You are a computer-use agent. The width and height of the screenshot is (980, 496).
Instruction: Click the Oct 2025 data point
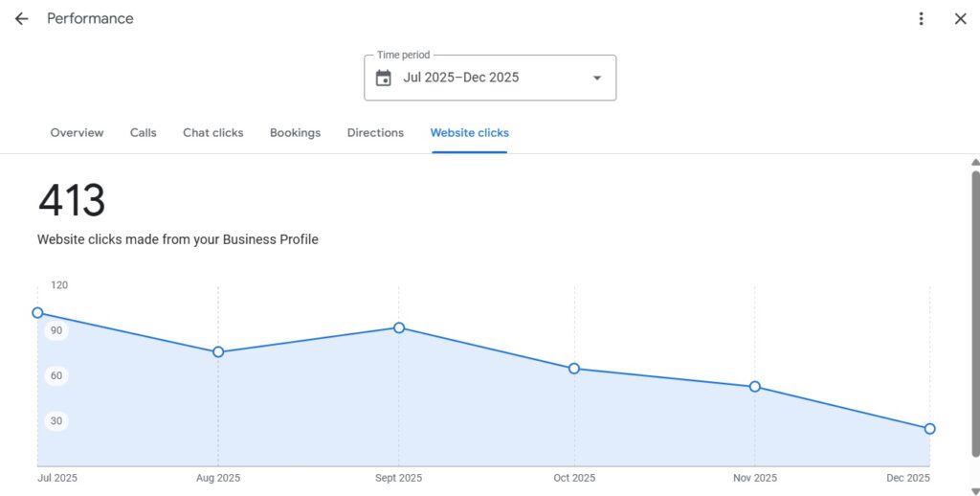pos(574,369)
